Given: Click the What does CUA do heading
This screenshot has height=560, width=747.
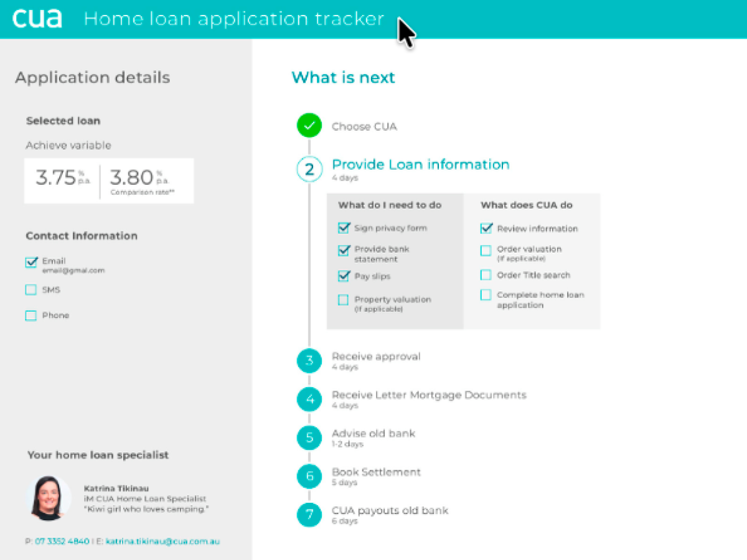Looking at the screenshot, I should (527, 205).
